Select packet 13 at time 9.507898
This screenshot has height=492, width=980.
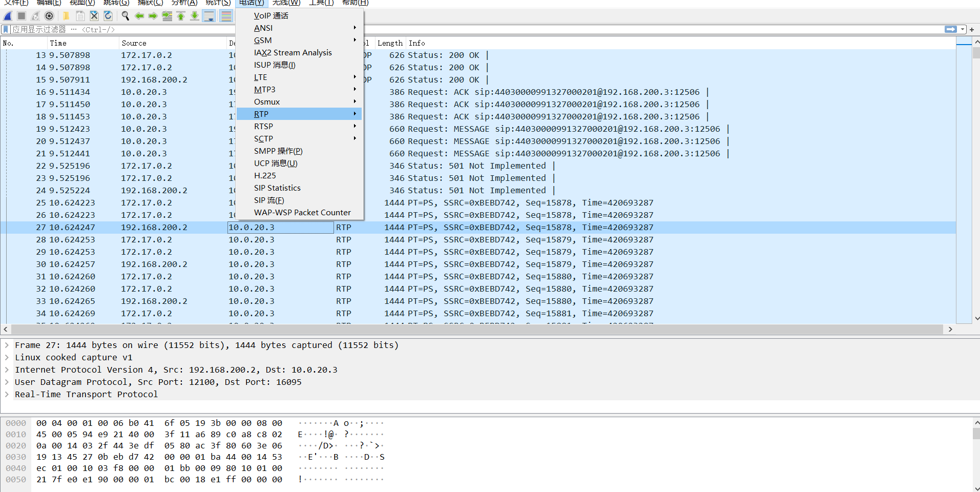(478, 55)
